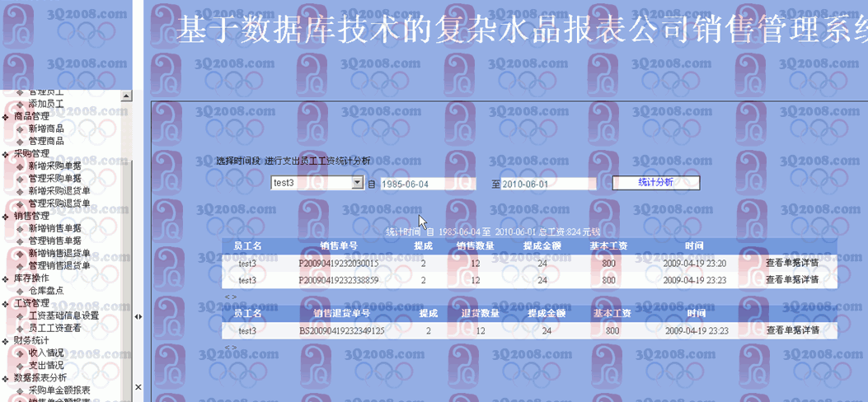Click the diamond icon beside 管理采购退货单
Image resolution: width=868 pixels, height=402 pixels.
(x=21, y=203)
